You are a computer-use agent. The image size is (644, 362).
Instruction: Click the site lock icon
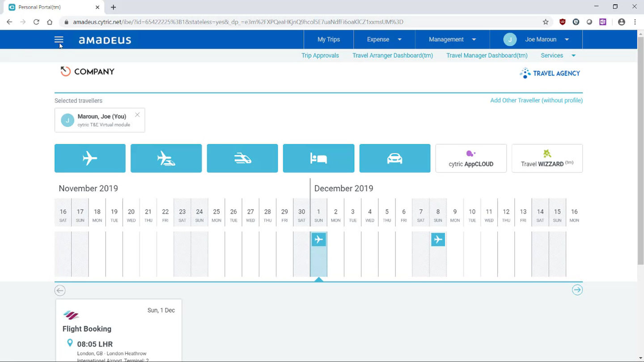66,22
